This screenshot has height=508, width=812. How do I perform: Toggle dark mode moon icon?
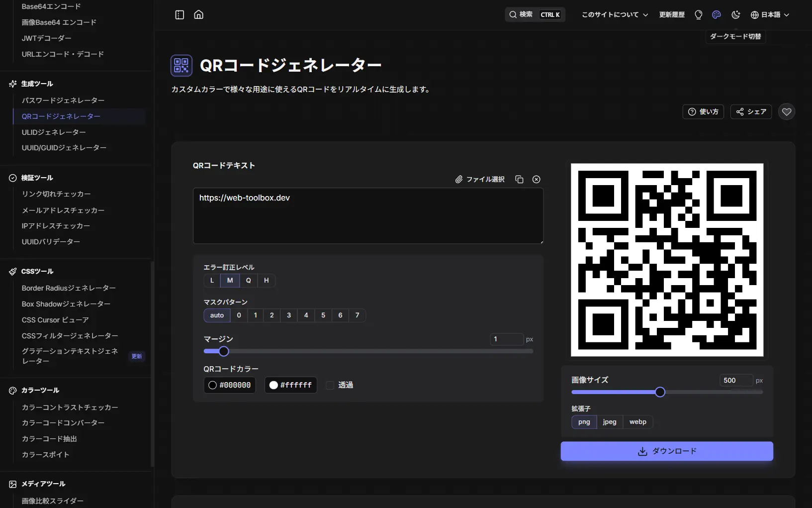click(x=736, y=15)
